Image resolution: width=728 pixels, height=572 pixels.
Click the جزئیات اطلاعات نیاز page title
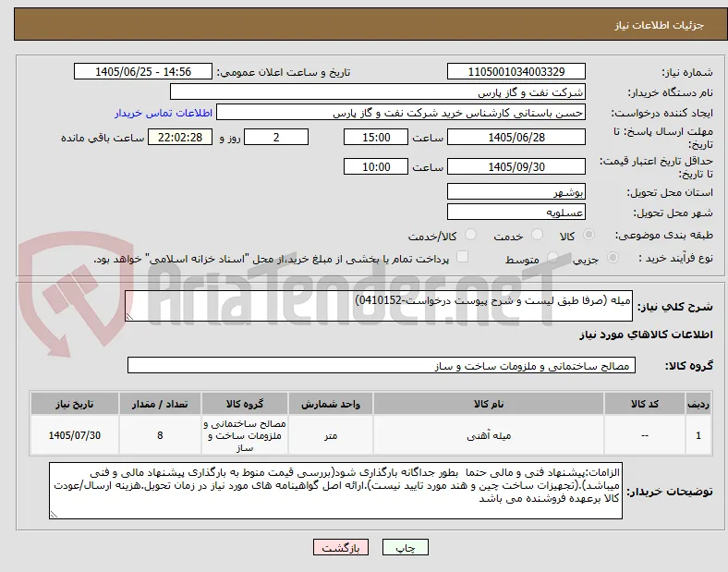(660, 25)
